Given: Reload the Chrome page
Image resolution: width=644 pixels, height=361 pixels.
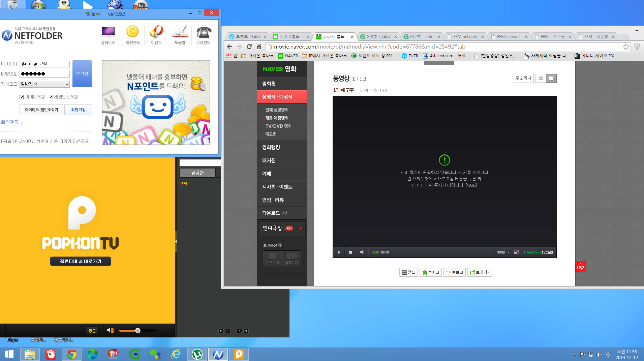Looking at the screenshot, I should tap(249, 47).
